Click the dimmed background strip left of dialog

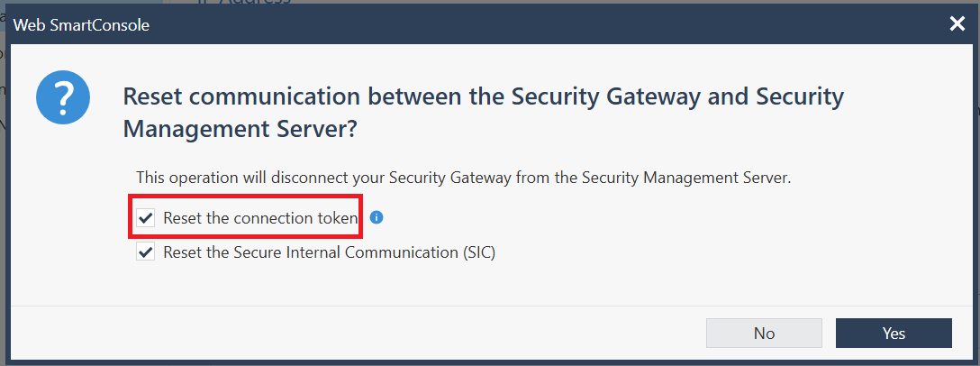pos(3,188)
